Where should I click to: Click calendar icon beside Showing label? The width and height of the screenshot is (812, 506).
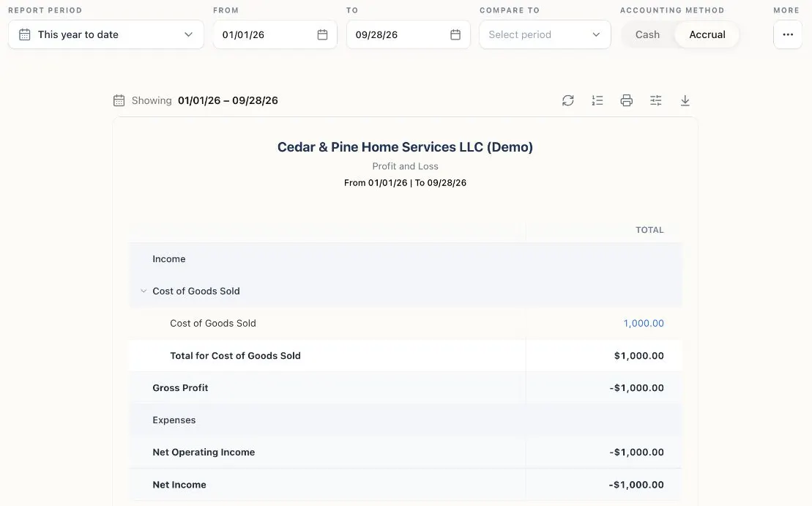click(119, 100)
